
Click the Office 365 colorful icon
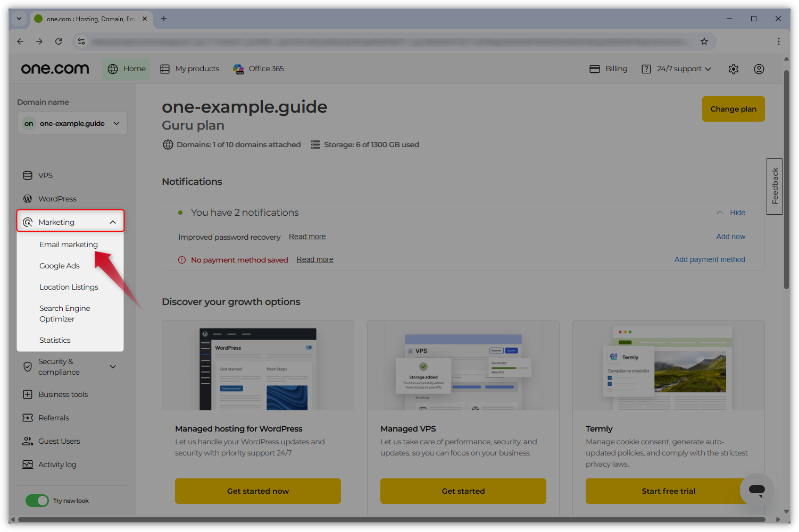click(x=238, y=69)
